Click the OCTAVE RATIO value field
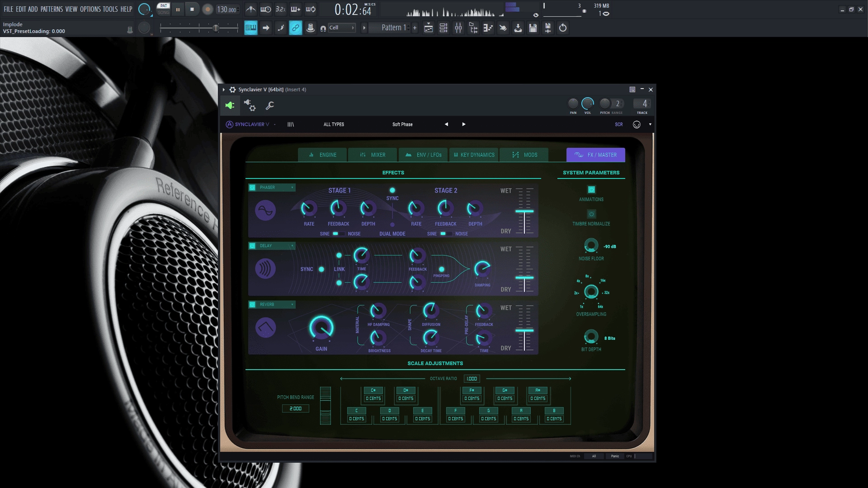Viewport: 868px width, 488px height. tap(472, 379)
